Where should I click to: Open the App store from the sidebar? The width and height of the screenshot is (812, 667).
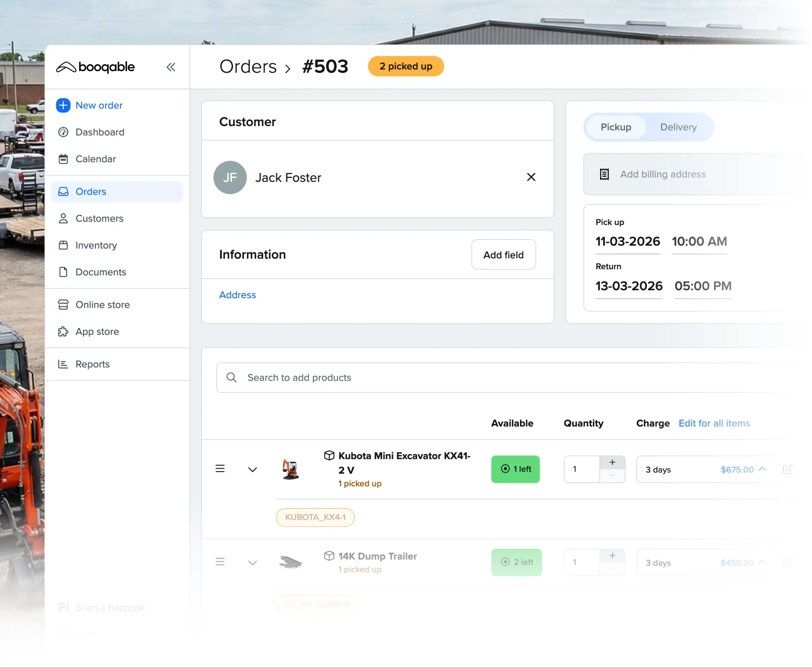pos(97,331)
